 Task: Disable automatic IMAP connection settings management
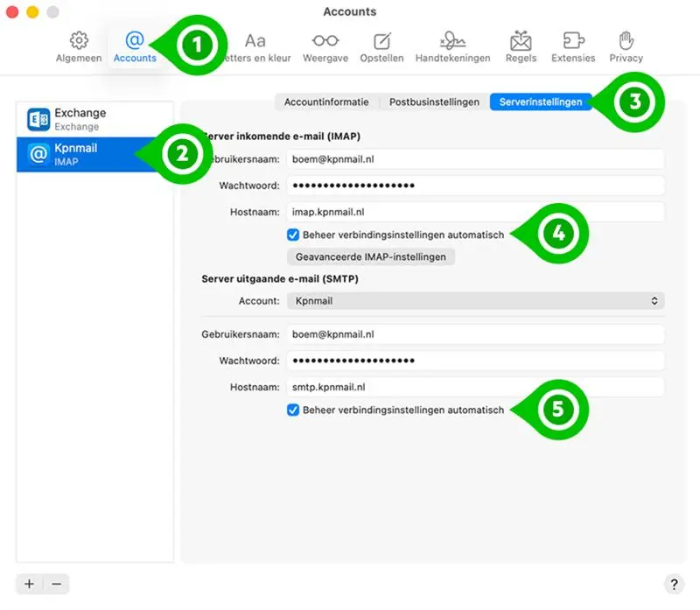tap(294, 235)
